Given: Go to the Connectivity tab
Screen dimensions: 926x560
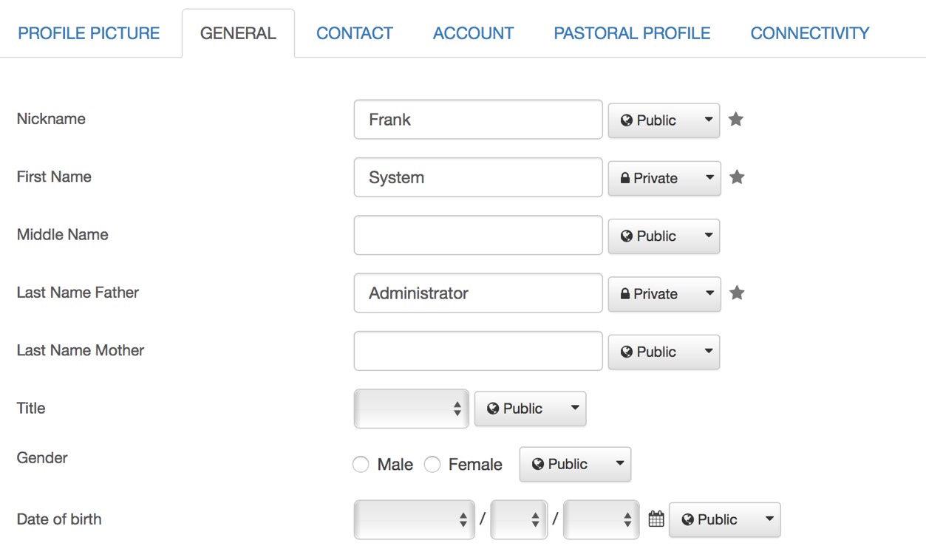Looking at the screenshot, I should (810, 33).
